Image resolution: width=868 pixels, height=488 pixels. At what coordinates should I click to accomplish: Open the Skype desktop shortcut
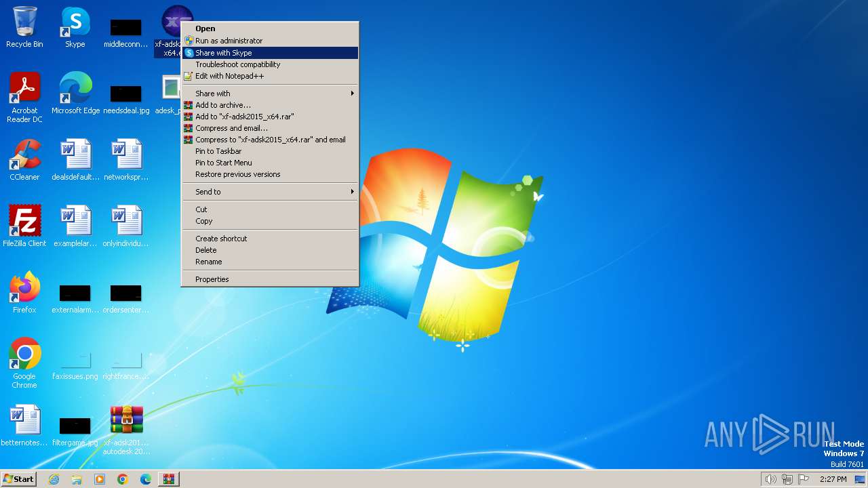75,28
